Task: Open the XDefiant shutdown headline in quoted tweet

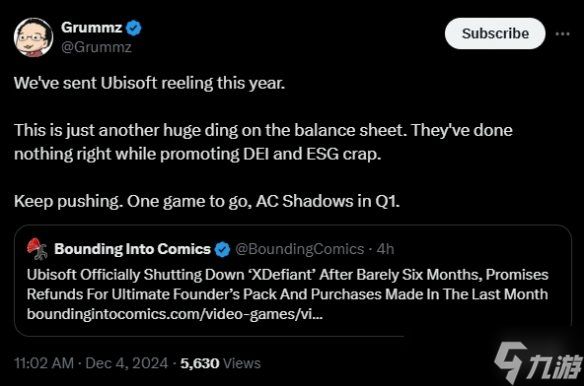Action: click(x=288, y=284)
